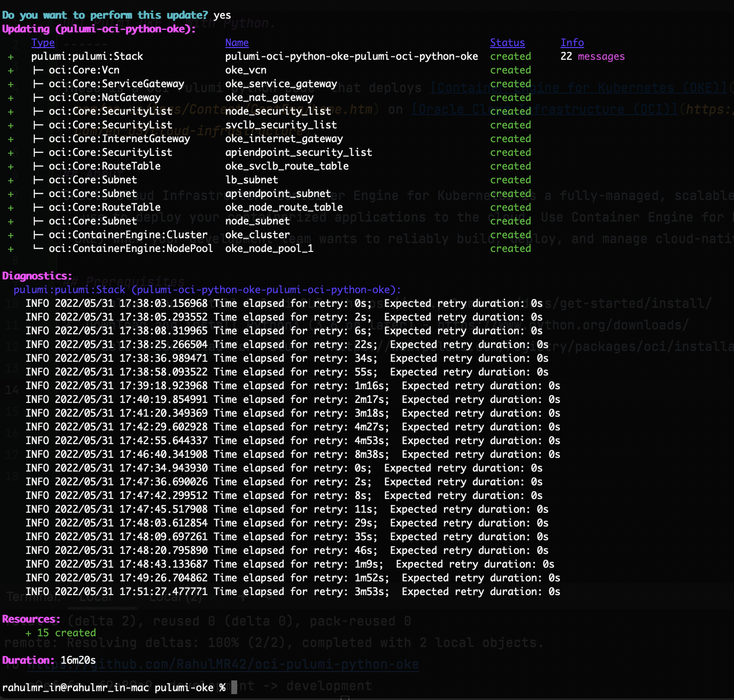Viewport: 734px width, 700px height.
Task: Click the svclb_security_list resource name
Action: pos(281,125)
